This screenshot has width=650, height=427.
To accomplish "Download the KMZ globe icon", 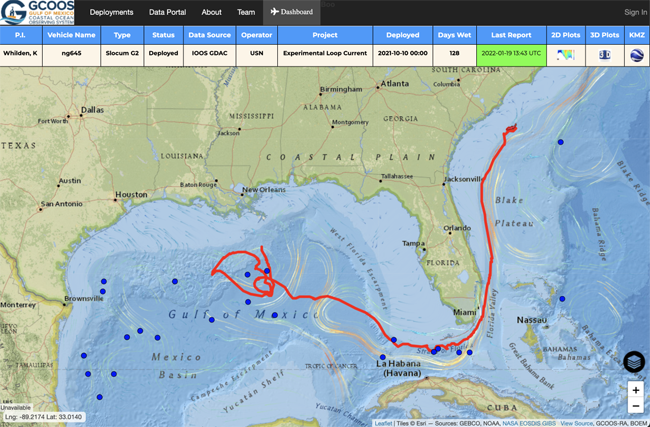I will point(637,55).
